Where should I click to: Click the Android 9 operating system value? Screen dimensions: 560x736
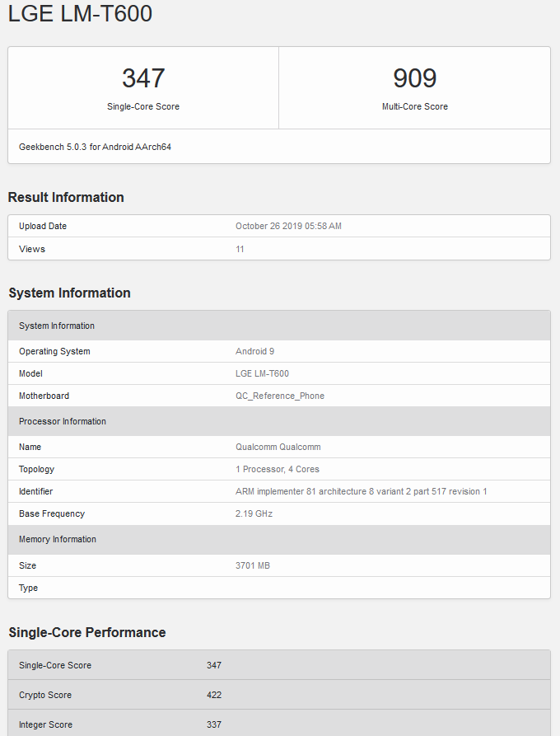click(255, 351)
